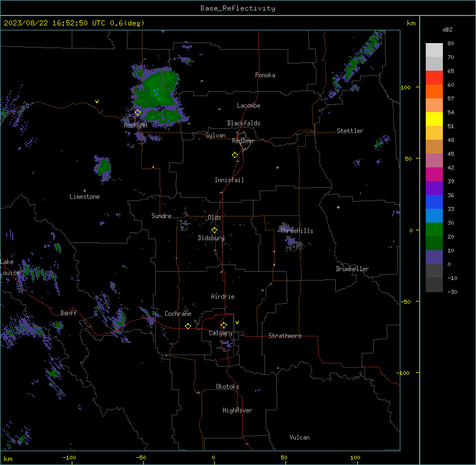Click the Vulcan label
476x465 pixels.
pos(299,437)
